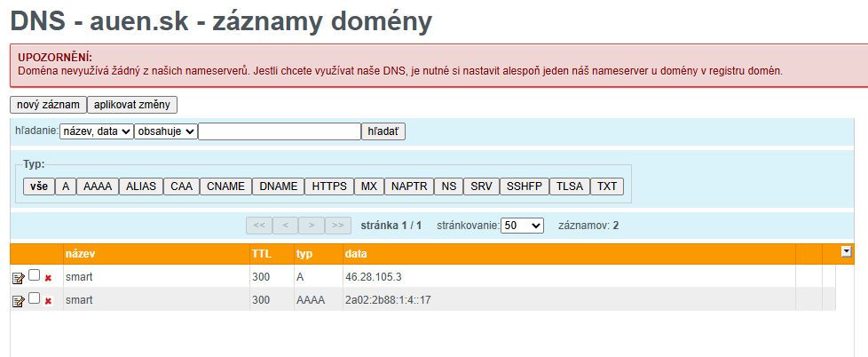Select checkbox for the A record row

pos(34,276)
